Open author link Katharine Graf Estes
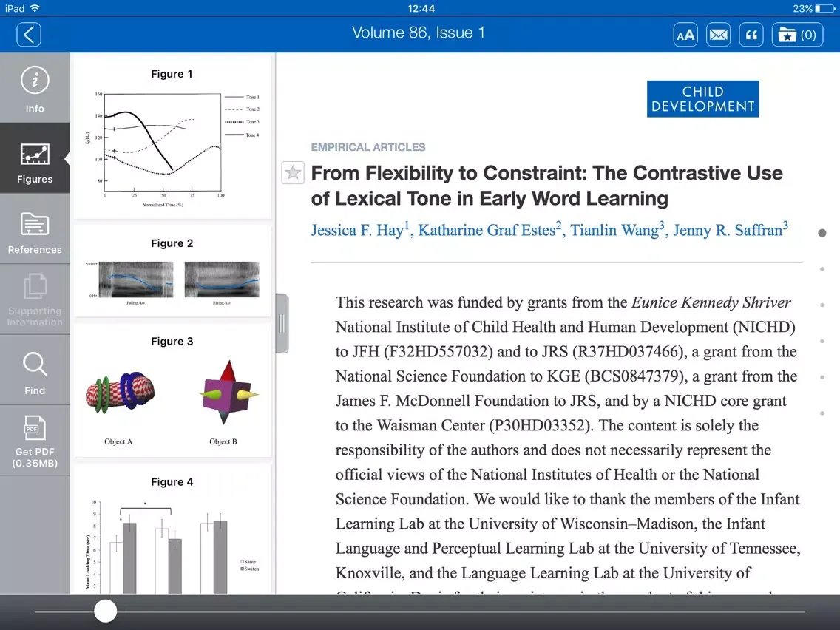This screenshot has width=840, height=630. [x=487, y=231]
